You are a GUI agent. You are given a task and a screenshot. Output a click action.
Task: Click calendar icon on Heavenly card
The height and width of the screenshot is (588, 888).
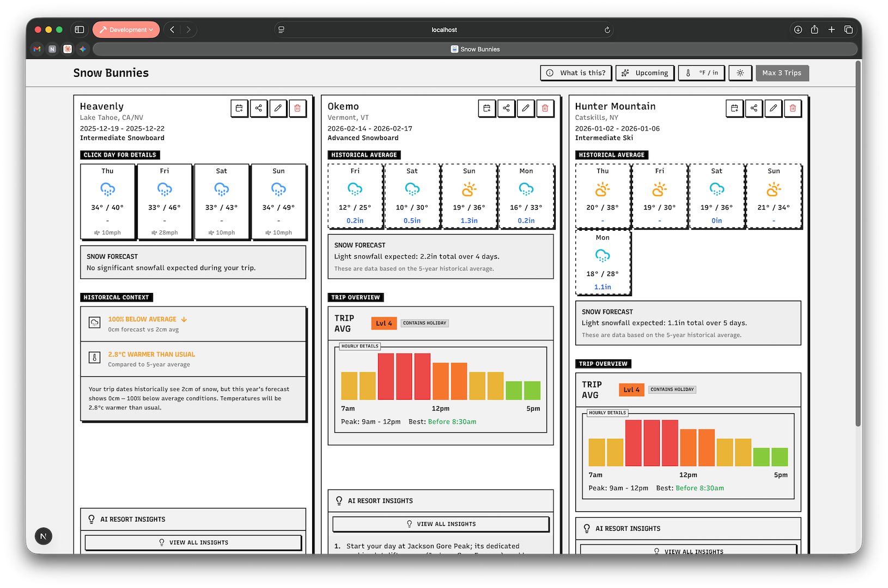coord(239,108)
